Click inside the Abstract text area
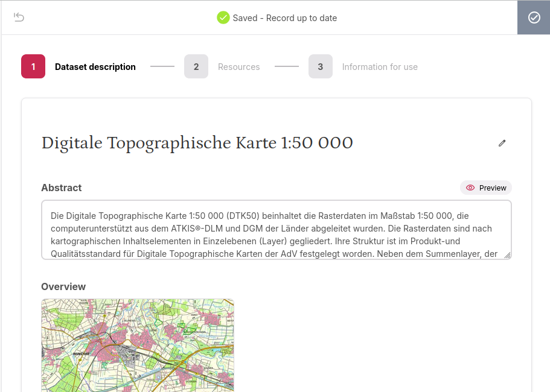The image size is (550, 392). [276, 230]
